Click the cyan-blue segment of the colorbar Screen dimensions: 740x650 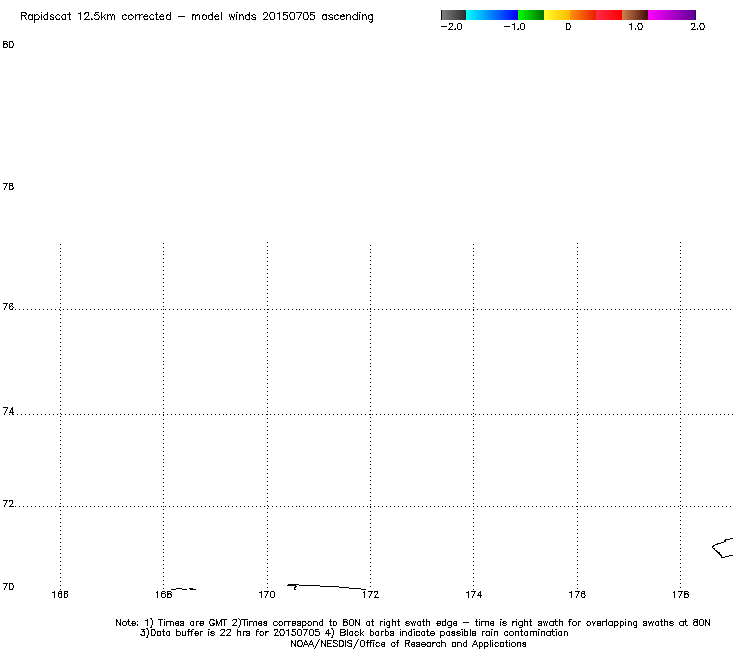coord(492,15)
